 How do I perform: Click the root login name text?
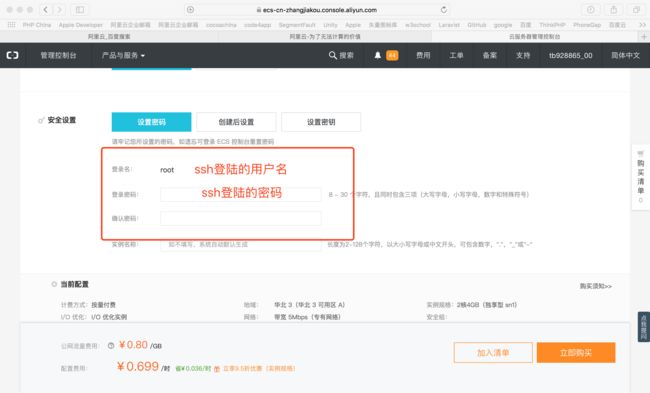167,170
